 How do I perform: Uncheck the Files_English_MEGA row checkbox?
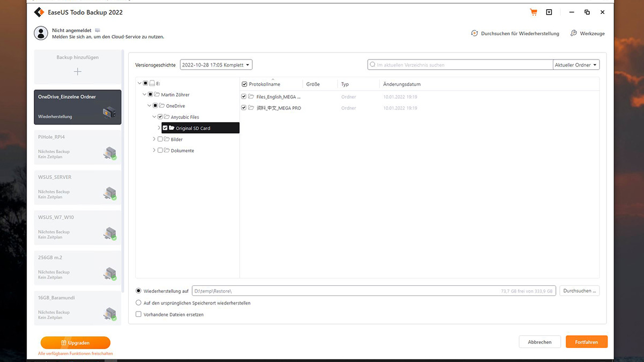(244, 97)
